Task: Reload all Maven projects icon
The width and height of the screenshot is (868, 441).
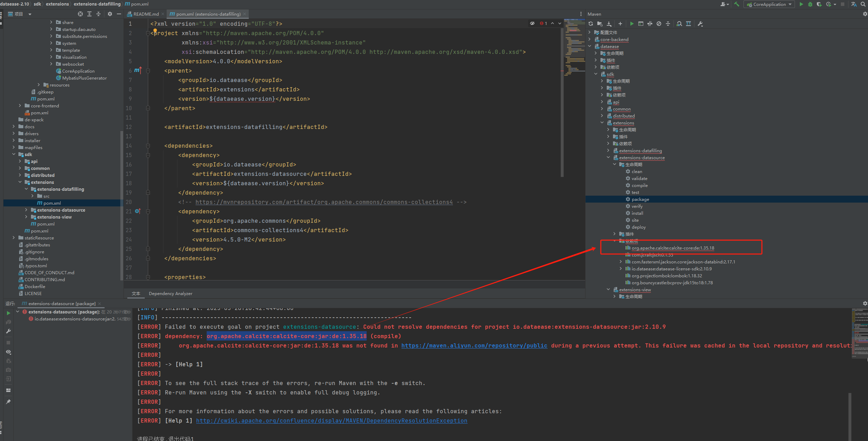Action: [x=590, y=24]
